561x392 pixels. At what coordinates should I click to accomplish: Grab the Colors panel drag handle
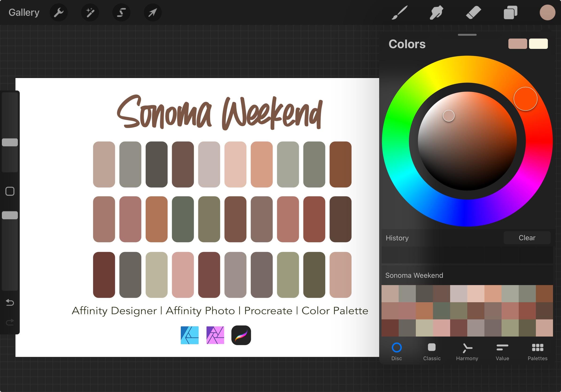[467, 35]
